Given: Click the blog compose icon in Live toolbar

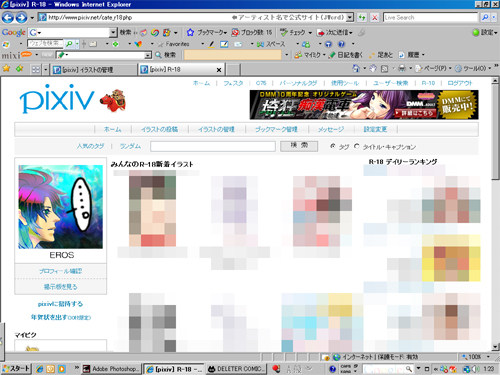Looking at the screenshot, I should point(224,44).
